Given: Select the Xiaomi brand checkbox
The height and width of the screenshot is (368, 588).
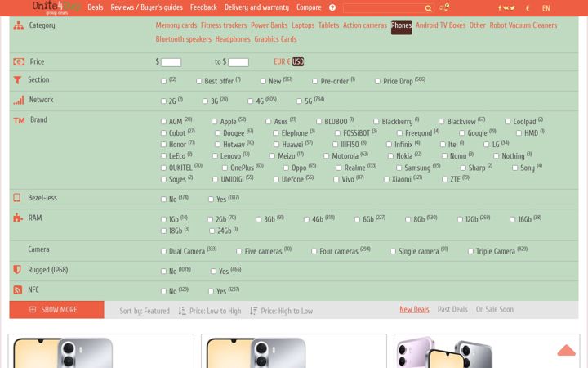Looking at the screenshot, I should click(x=386, y=179).
